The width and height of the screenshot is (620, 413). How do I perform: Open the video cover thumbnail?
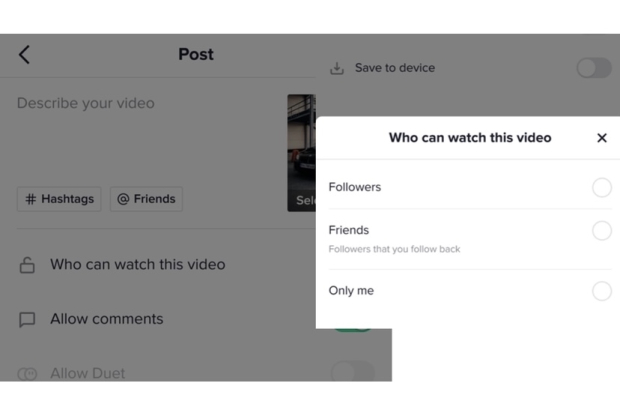pyautogui.click(x=301, y=152)
